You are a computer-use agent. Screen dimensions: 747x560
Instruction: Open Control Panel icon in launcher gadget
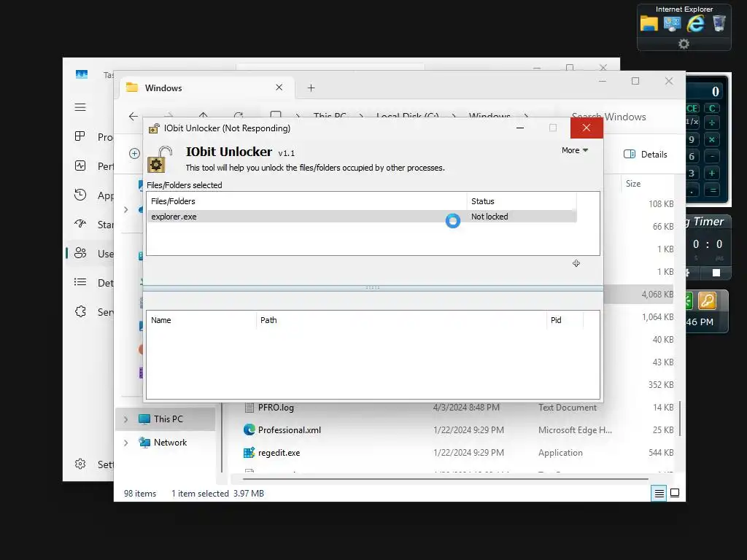click(x=672, y=24)
